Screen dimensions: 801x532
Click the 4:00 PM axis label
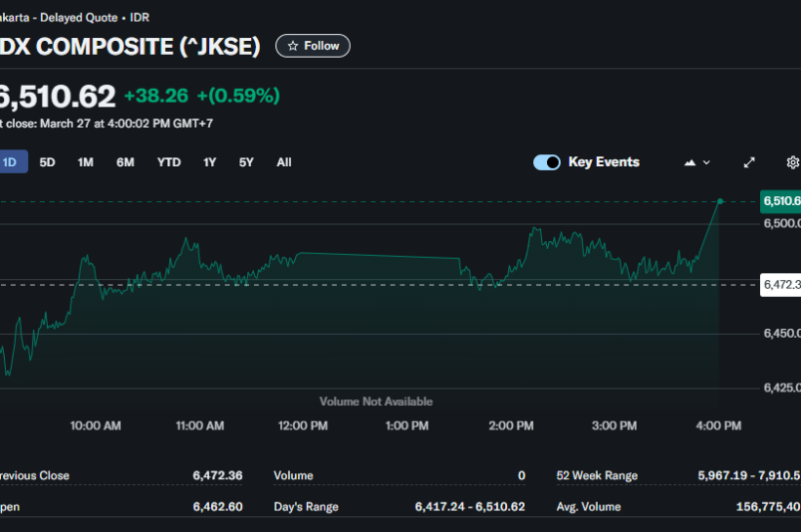coord(718,426)
